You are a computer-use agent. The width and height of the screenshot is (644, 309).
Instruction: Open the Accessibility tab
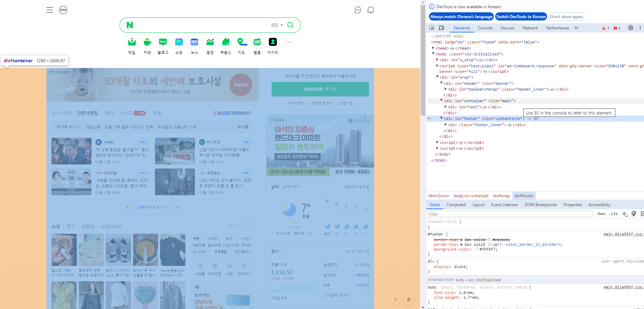(599, 205)
